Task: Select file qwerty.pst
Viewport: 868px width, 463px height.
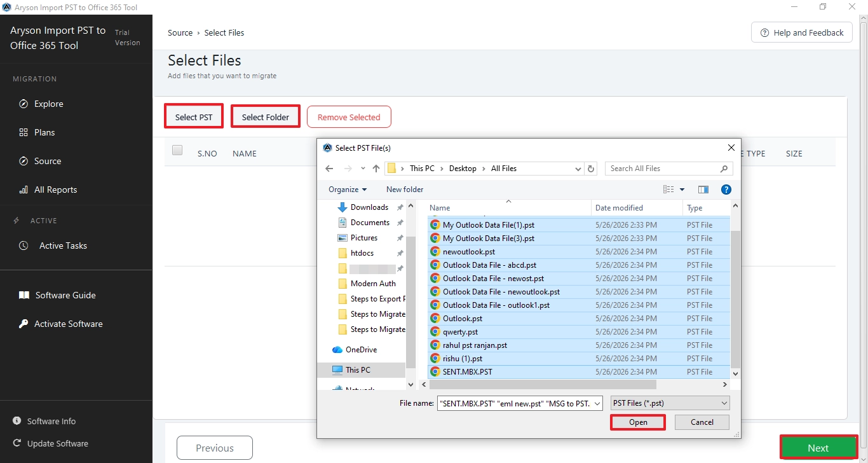Action: tap(579, 332)
